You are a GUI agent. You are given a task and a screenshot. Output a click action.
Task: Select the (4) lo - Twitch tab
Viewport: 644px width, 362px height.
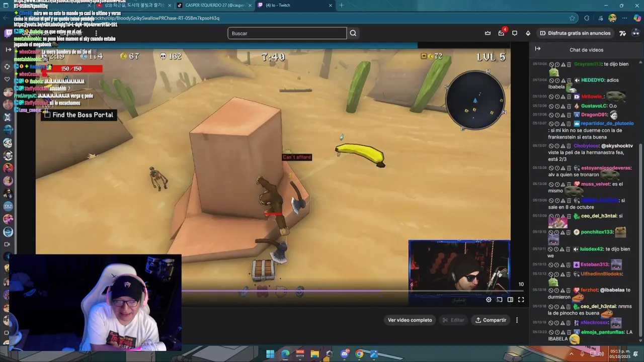tap(294, 5)
